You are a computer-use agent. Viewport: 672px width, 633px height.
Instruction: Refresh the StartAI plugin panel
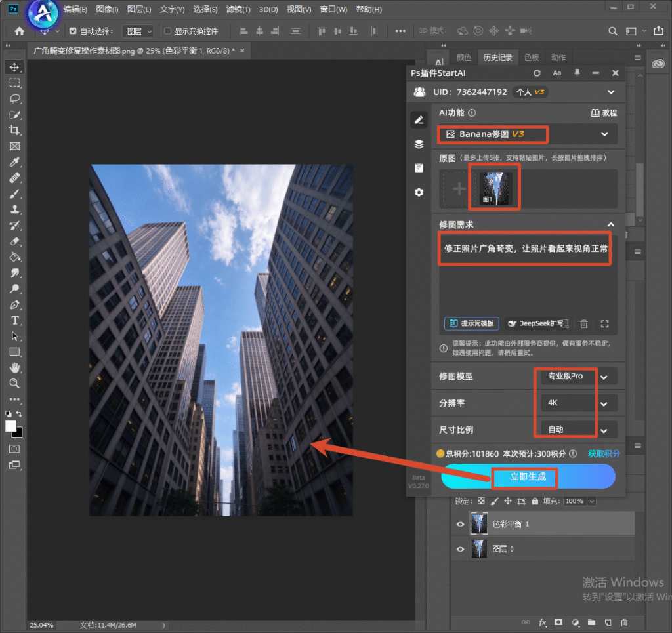[537, 73]
